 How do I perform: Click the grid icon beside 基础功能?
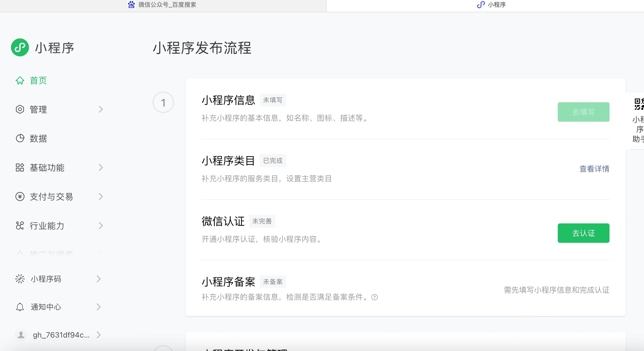pos(20,167)
